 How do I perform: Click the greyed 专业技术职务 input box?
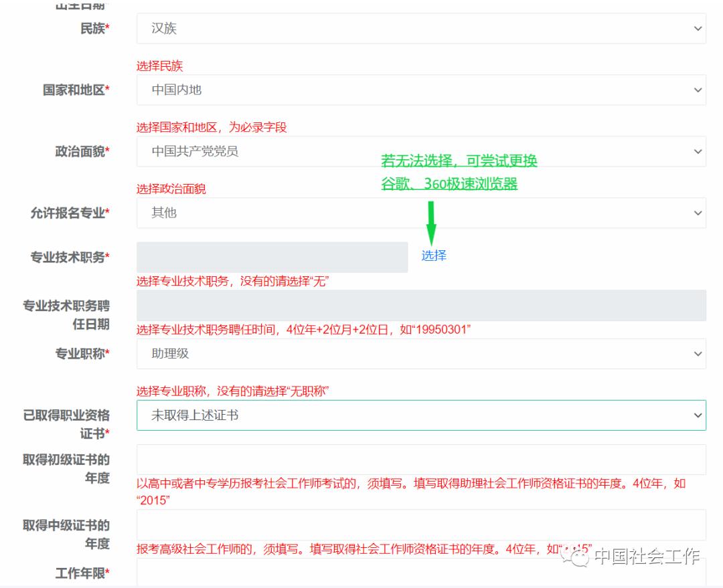pos(272,257)
